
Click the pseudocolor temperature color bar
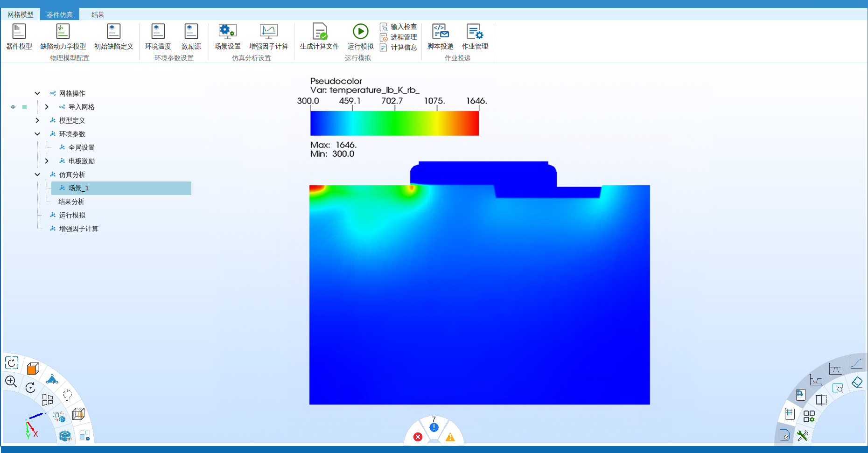[x=394, y=123]
